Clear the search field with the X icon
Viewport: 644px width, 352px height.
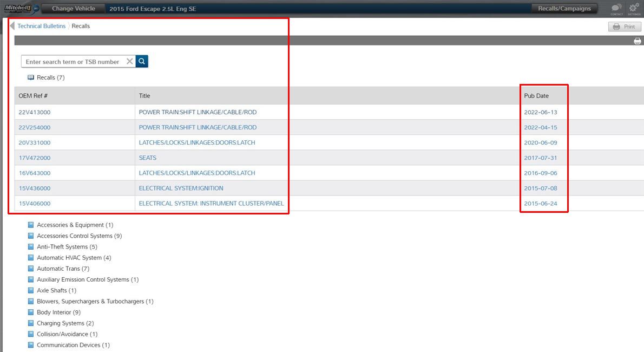129,61
